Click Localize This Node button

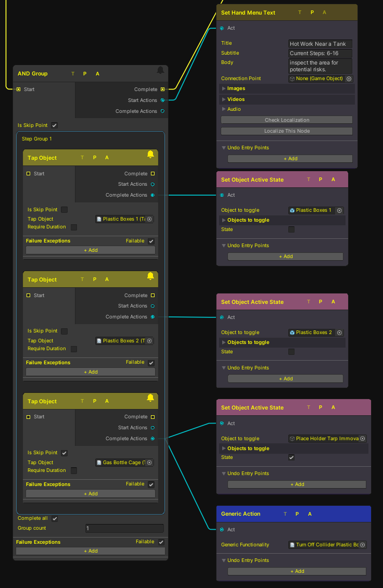tap(287, 131)
